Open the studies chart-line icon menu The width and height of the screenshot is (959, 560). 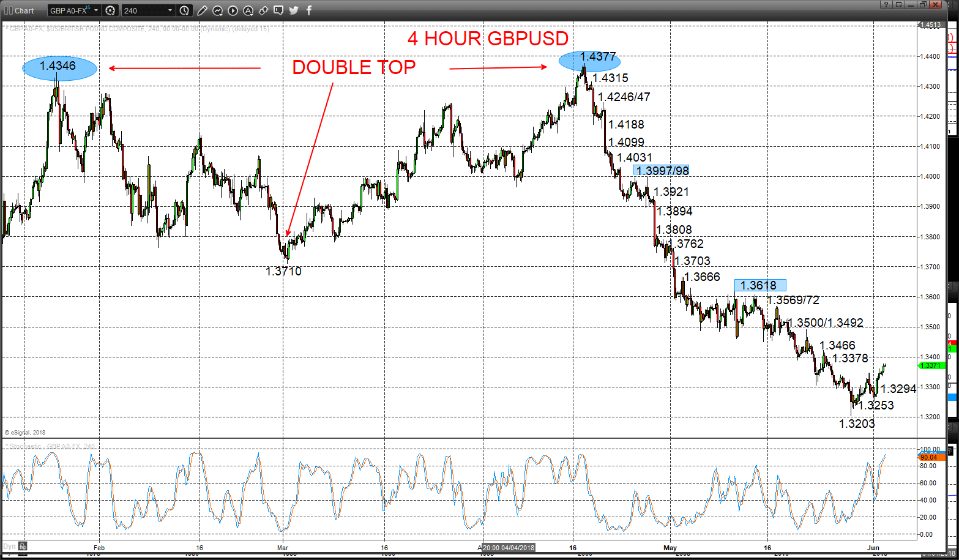[217, 10]
